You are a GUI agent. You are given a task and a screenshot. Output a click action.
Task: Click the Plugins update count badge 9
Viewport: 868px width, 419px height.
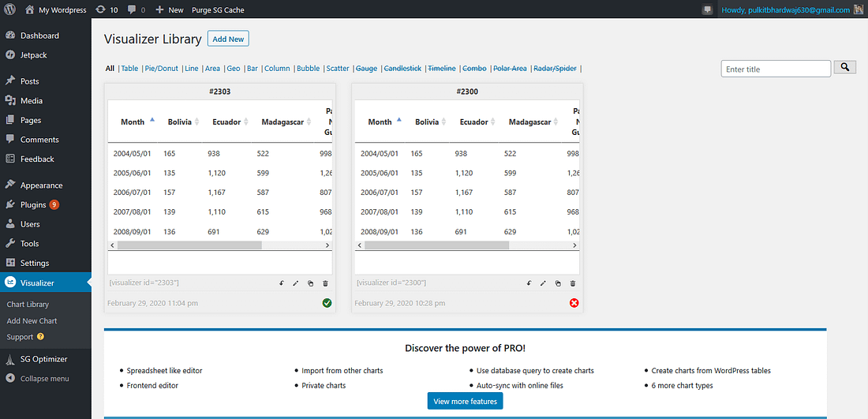(x=54, y=205)
